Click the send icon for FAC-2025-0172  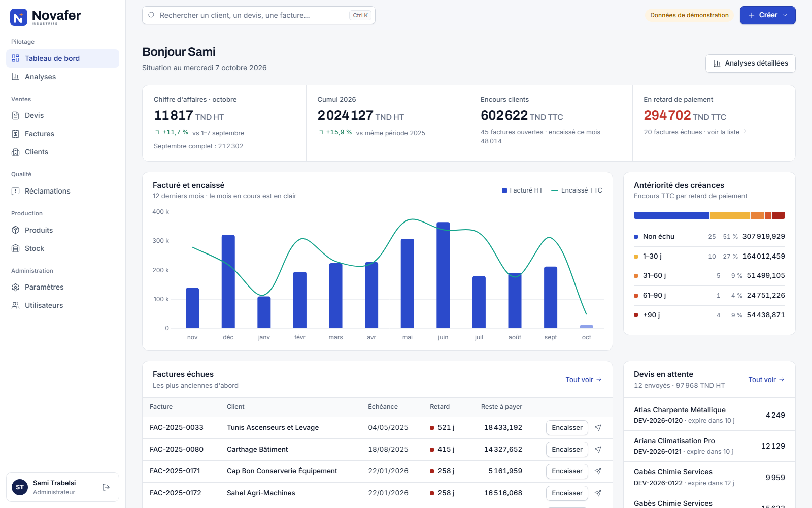click(x=598, y=493)
